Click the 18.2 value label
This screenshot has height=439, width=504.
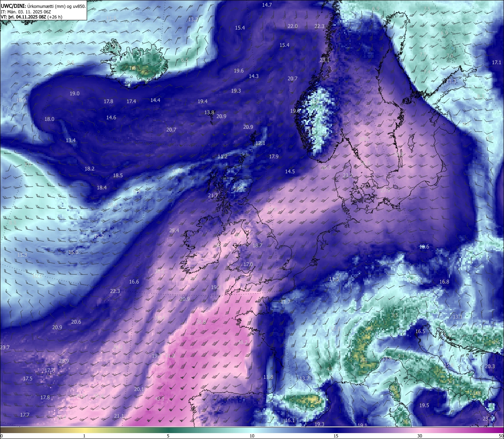[x=89, y=169]
